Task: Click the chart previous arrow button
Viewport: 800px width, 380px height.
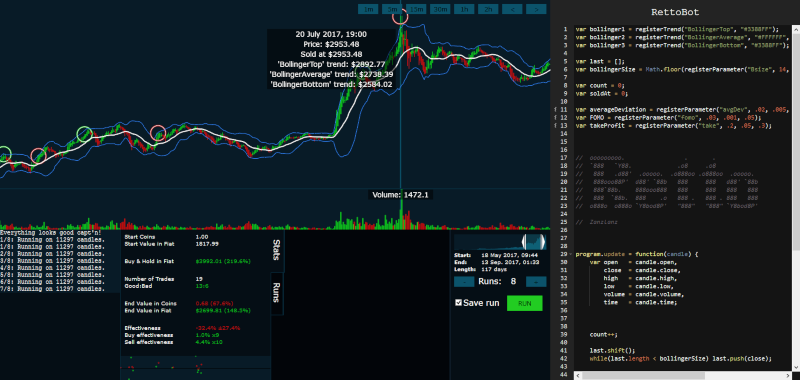Action: [x=512, y=9]
